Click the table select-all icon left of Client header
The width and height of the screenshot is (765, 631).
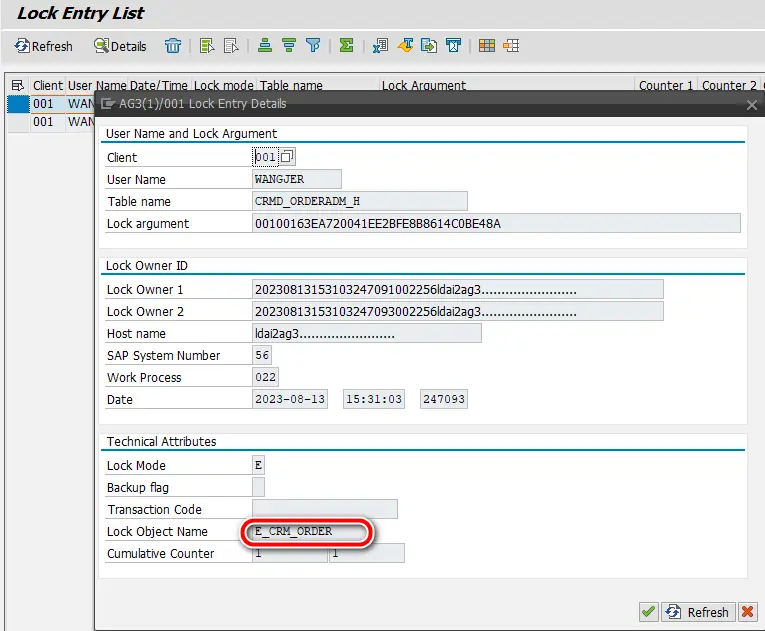point(18,85)
